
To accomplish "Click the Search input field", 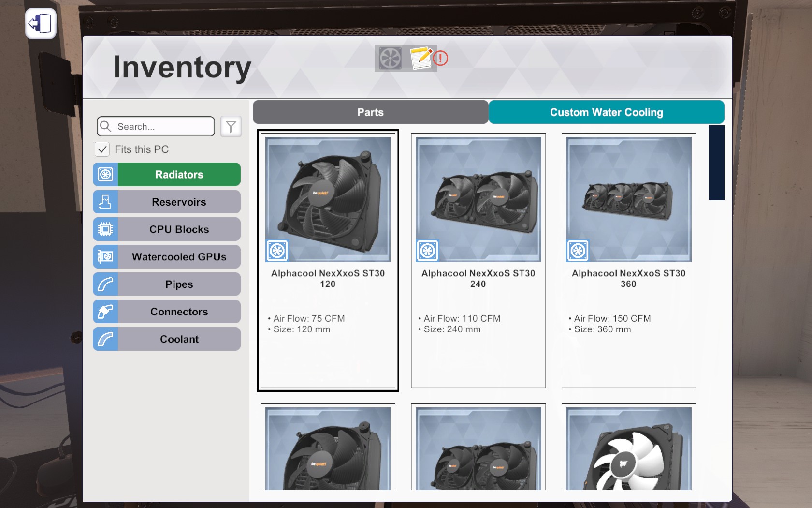I will tap(156, 126).
